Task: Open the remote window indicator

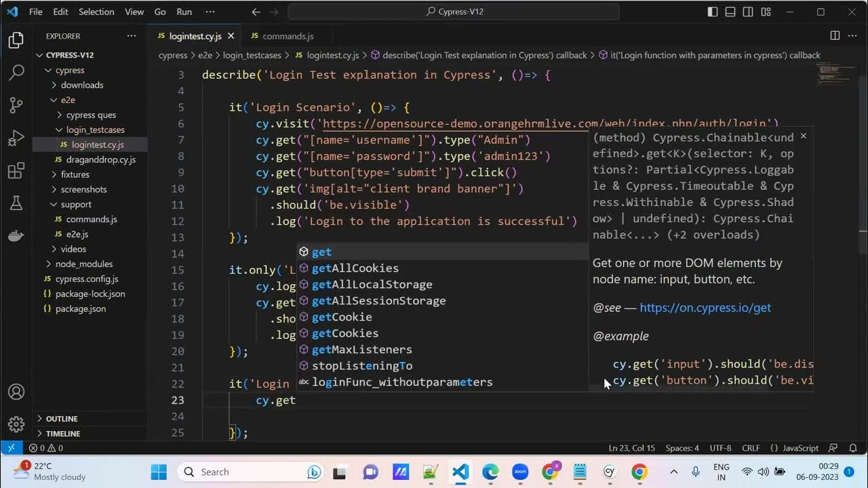Action: 11,448
